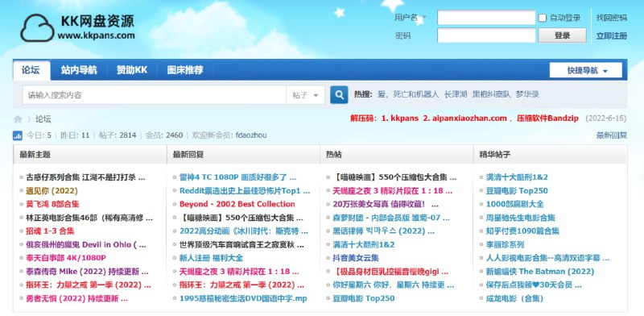Click the 登录 button
Image resolution: width=644 pixels, height=316 pixels.
562,35
